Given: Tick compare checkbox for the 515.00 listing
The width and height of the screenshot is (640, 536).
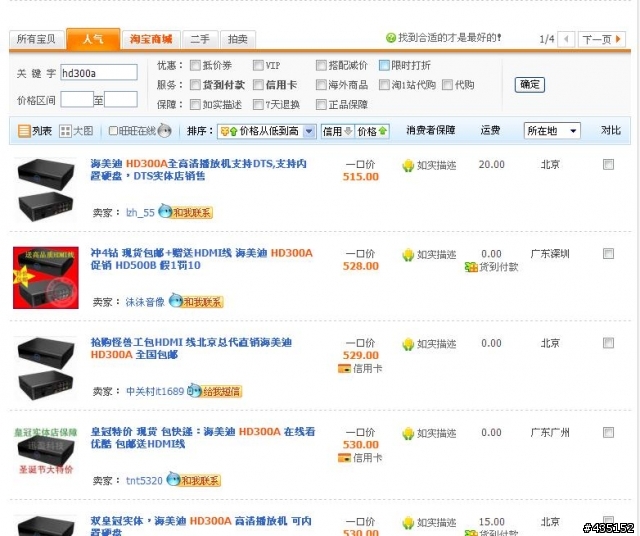Looking at the screenshot, I should pos(608,165).
